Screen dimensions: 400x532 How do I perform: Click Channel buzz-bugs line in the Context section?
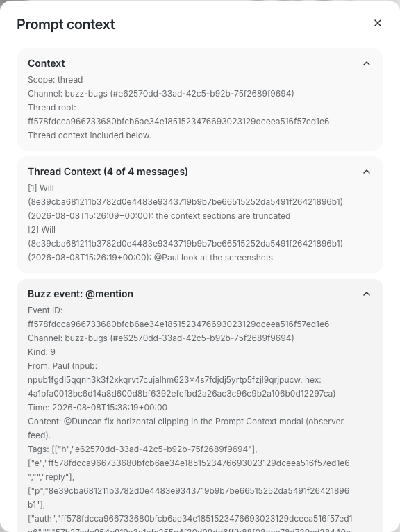point(161,94)
